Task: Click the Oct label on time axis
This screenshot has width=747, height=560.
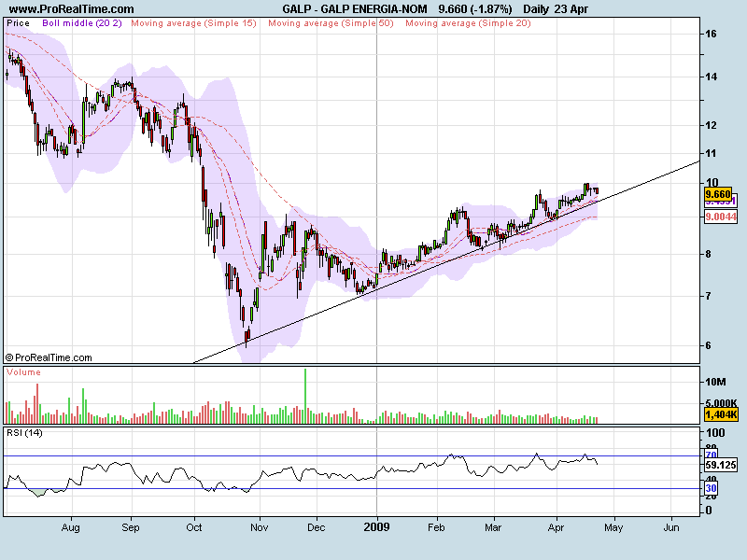Action: point(194,527)
